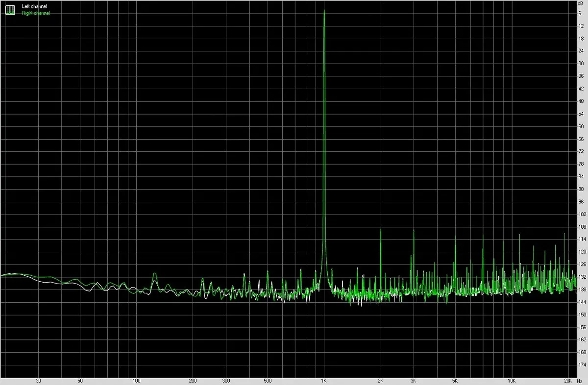Image resolution: width=588 pixels, height=385 pixels.
Task: Click the '3K' frequency axis label
Action: 413,380
